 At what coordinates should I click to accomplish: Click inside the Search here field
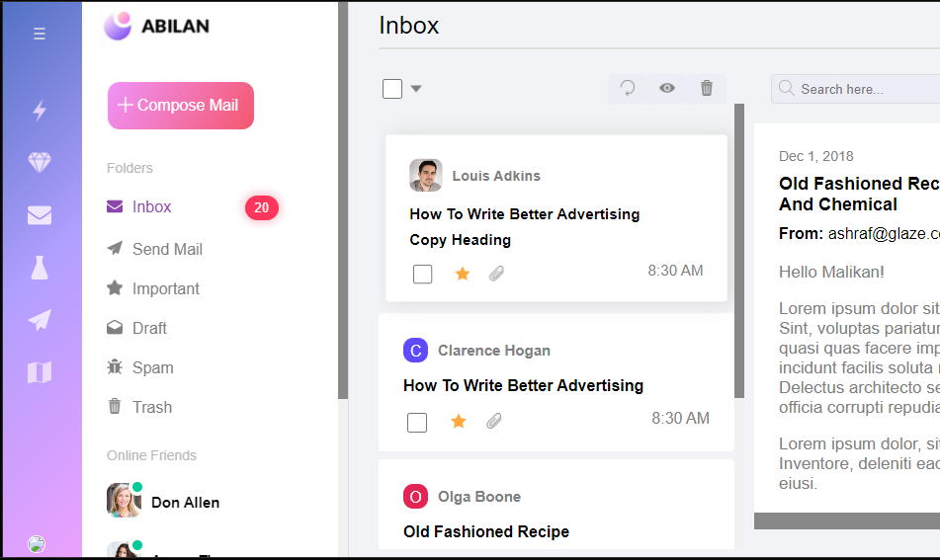click(x=855, y=89)
